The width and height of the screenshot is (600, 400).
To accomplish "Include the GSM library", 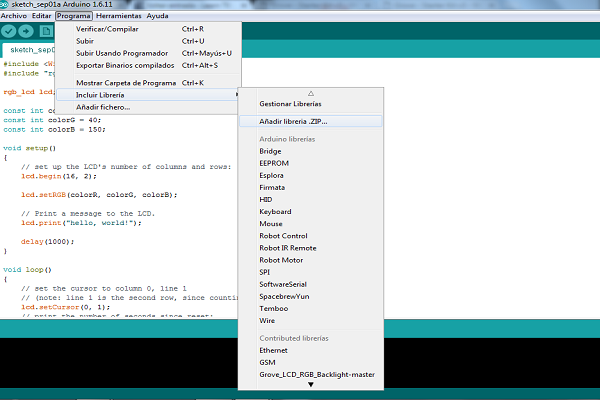I will coord(311,362).
